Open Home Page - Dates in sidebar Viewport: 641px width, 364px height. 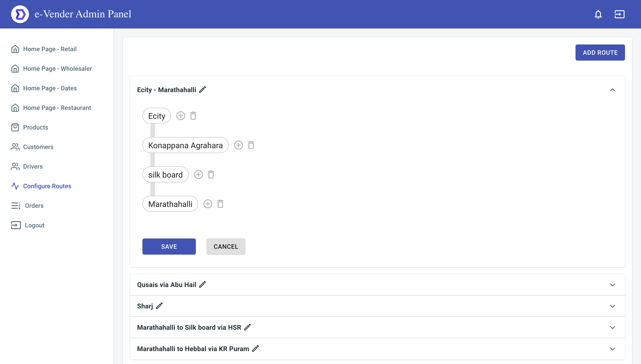44,88
